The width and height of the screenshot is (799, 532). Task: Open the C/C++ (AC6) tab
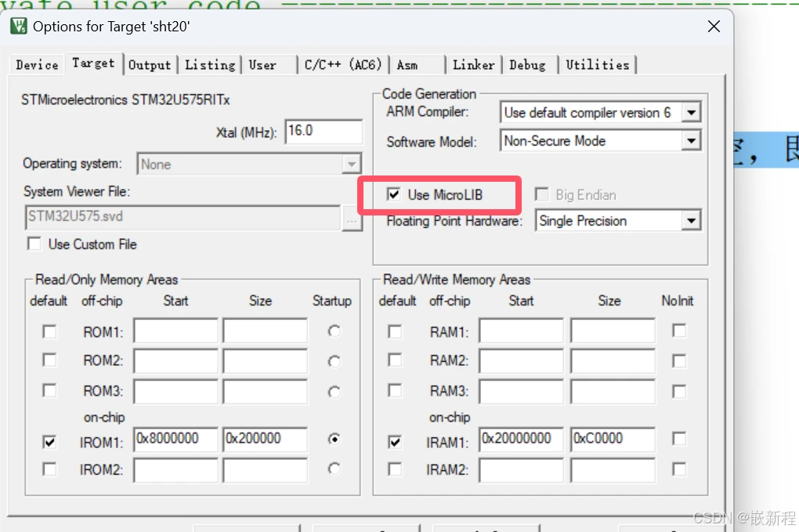(x=343, y=65)
